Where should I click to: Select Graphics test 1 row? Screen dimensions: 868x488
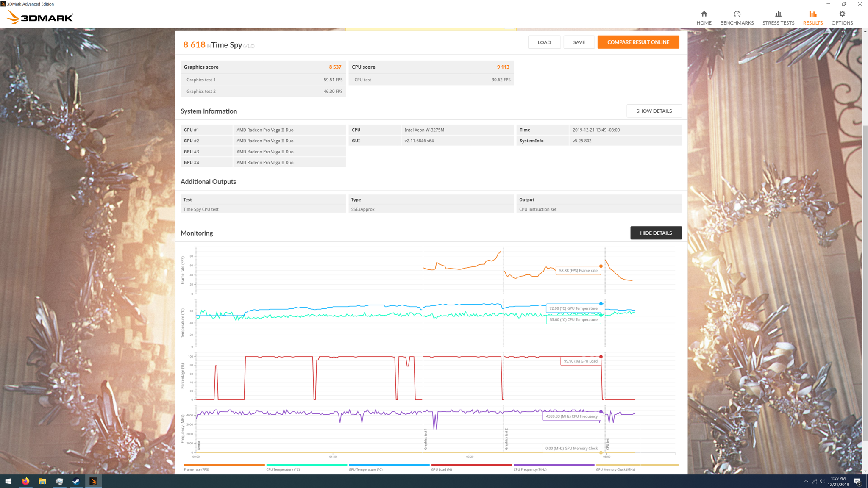coord(263,80)
